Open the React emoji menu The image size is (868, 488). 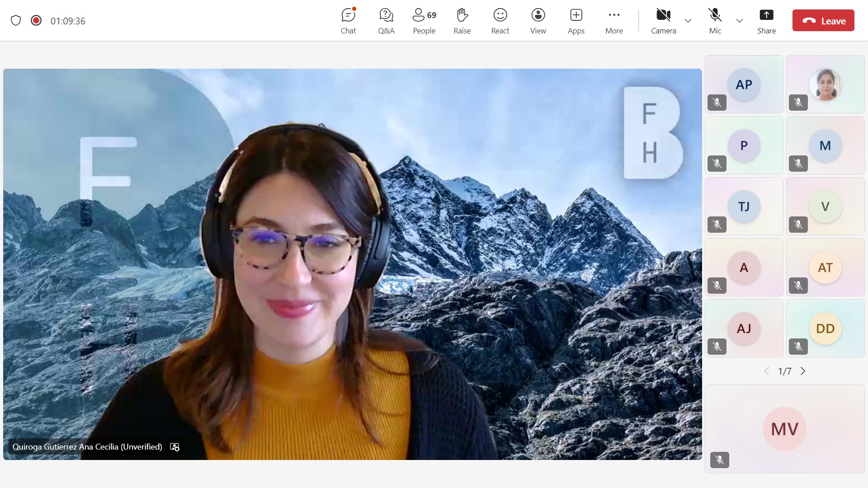500,21
